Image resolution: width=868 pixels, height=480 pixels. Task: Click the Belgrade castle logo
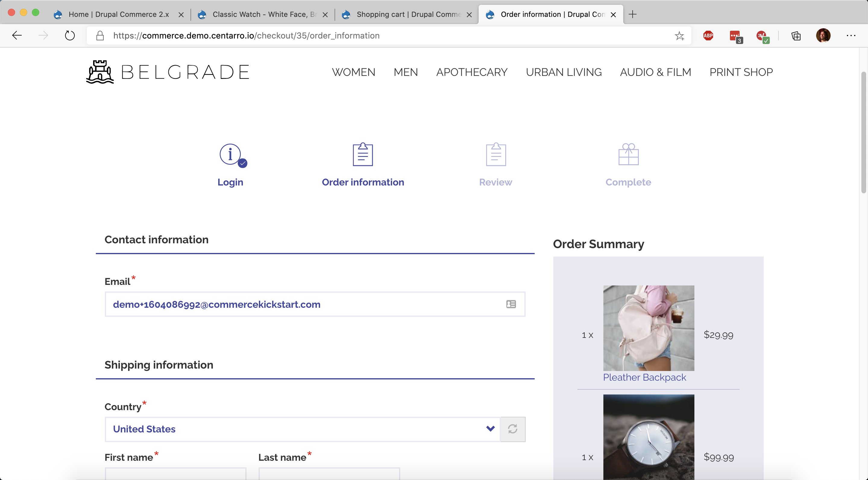tap(100, 71)
